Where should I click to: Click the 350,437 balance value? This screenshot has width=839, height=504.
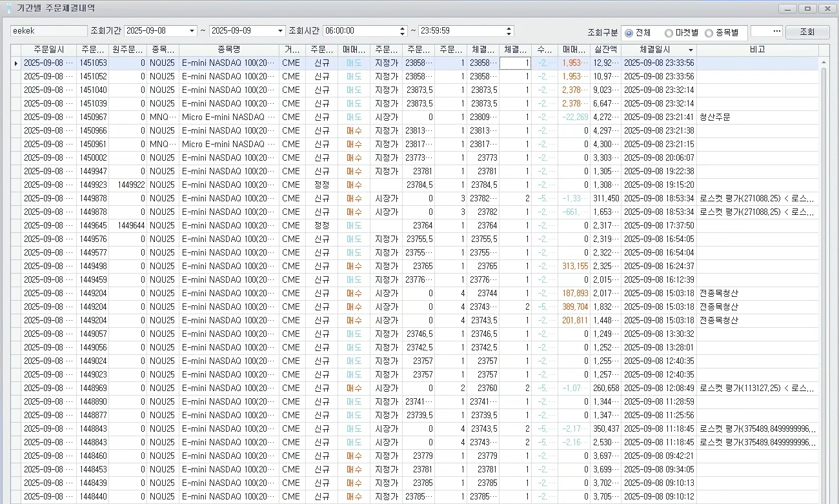pyautogui.click(x=606, y=429)
